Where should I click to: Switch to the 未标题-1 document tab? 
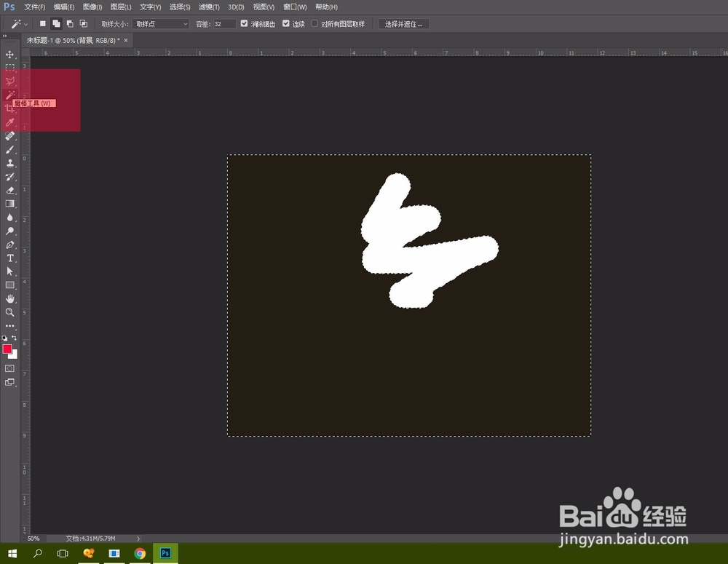click(72, 40)
